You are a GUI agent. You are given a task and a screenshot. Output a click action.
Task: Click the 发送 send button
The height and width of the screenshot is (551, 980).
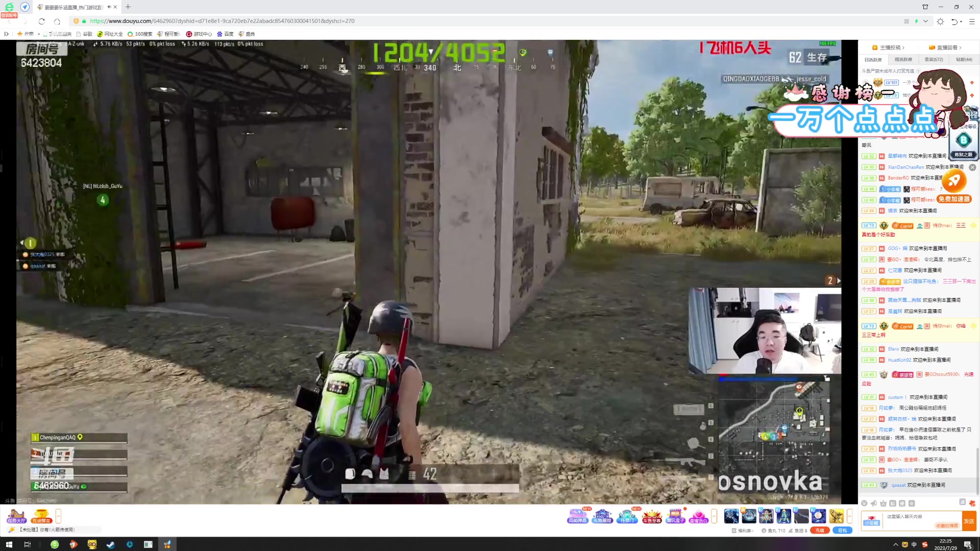969,521
